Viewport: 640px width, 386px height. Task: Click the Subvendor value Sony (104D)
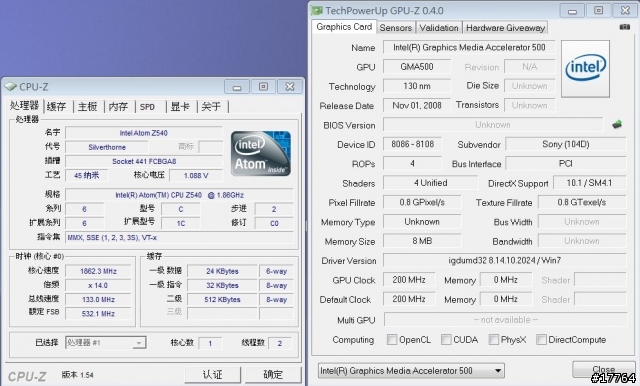(x=566, y=144)
